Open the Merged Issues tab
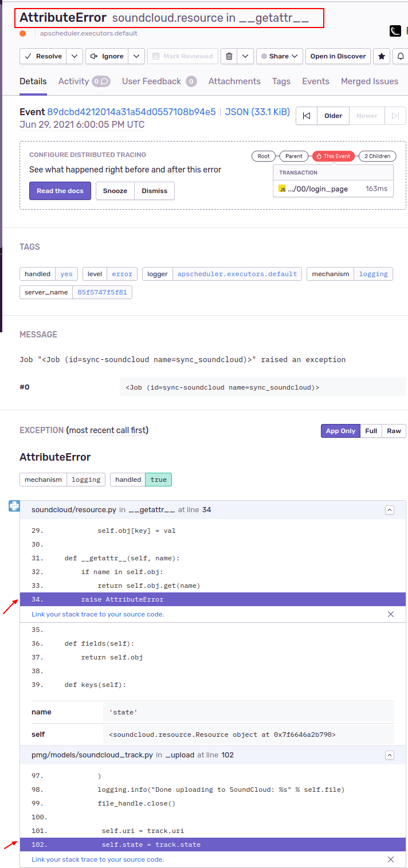The width and height of the screenshot is (408, 868). point(370,81)
